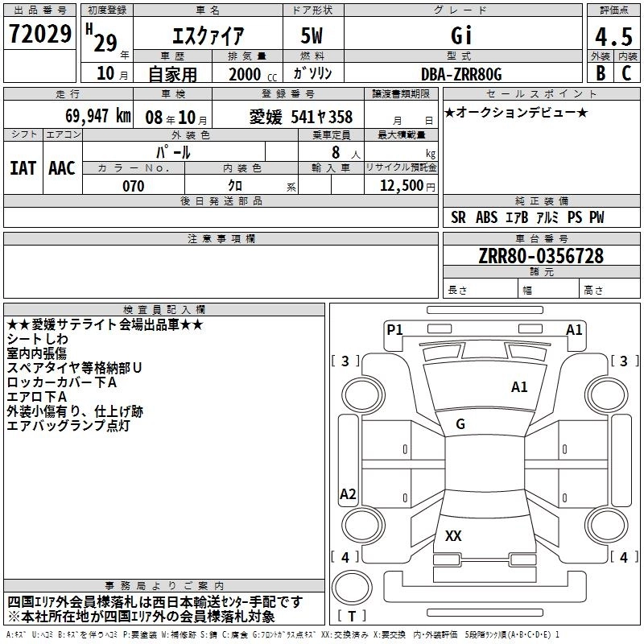Click the door type 5W
The image size is (644, 644).
[x=312, y=35]
